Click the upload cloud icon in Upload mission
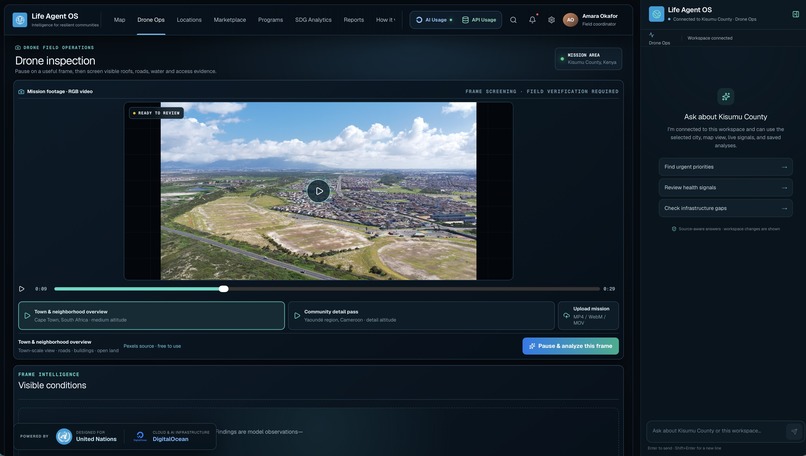Screen dimensions: 806x456 point(566,316)
